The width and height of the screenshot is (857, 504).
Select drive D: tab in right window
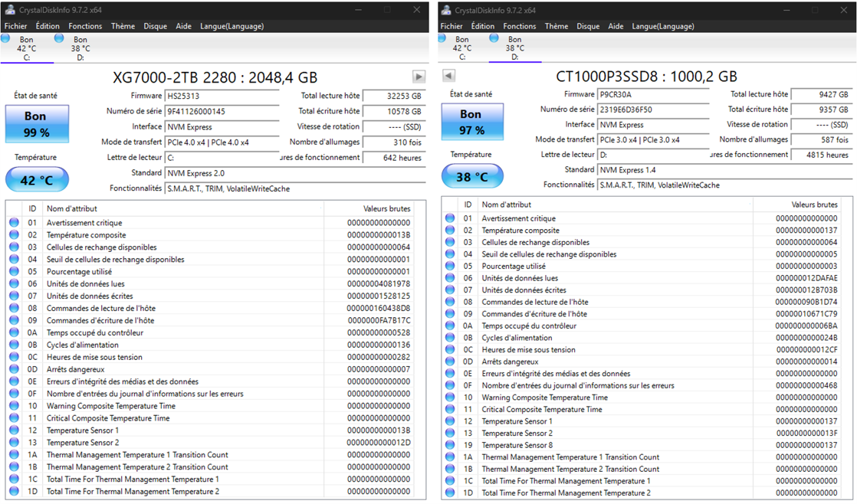[x=515, y=48]
